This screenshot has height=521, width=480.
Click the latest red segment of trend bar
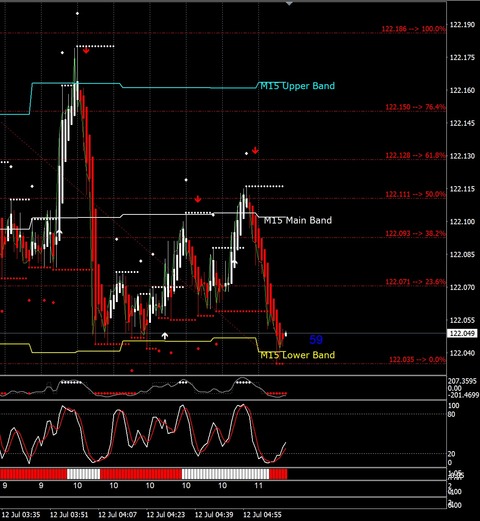(x=278, y=474)
